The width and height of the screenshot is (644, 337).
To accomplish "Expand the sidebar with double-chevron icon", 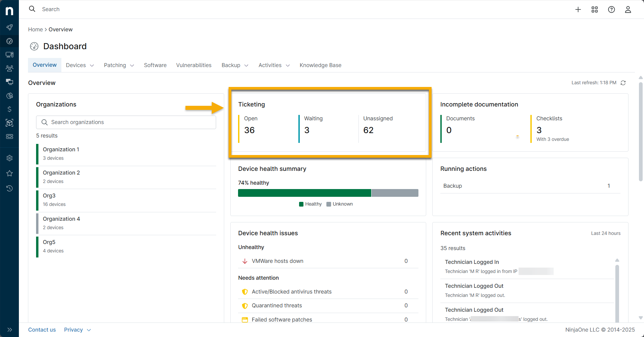I will pyautogui.click(x=9, y=330).
